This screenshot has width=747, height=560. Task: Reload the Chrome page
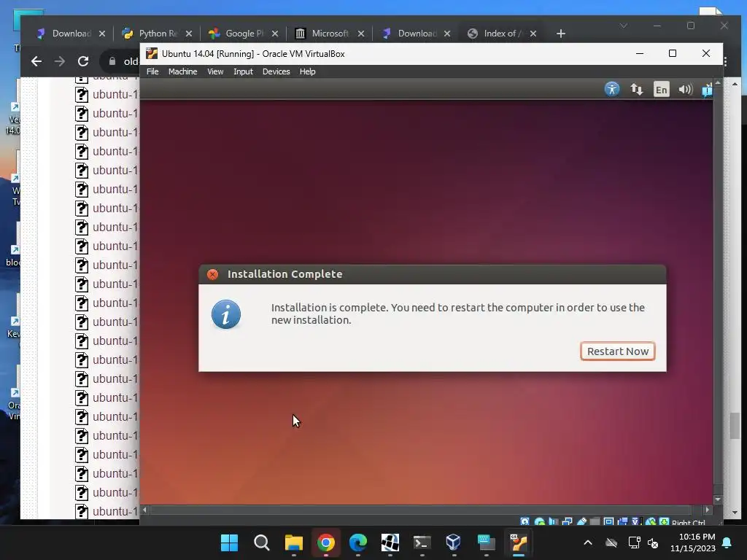point(83,61)
